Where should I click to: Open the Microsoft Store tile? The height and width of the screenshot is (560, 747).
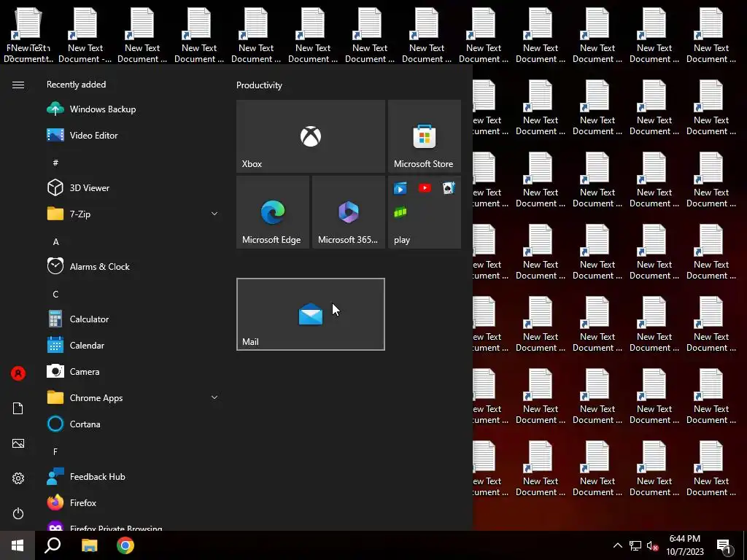[x=425, y=136]
